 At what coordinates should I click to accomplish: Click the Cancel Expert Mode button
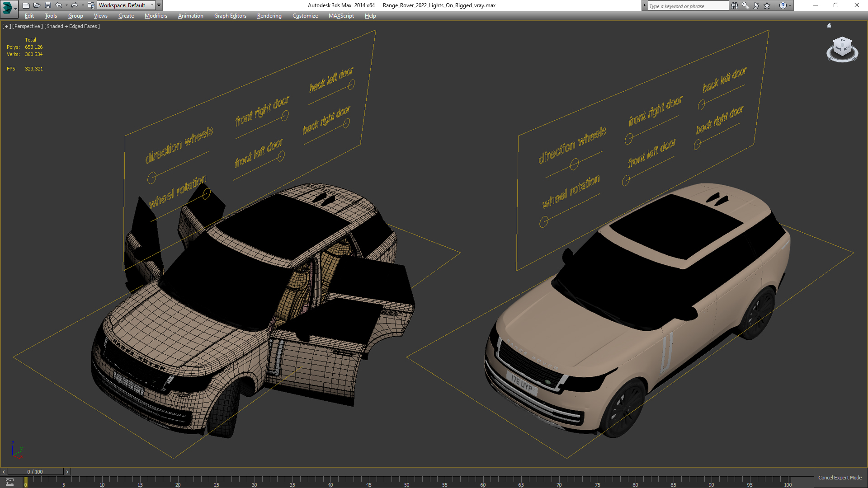click(x=840, y=478)
